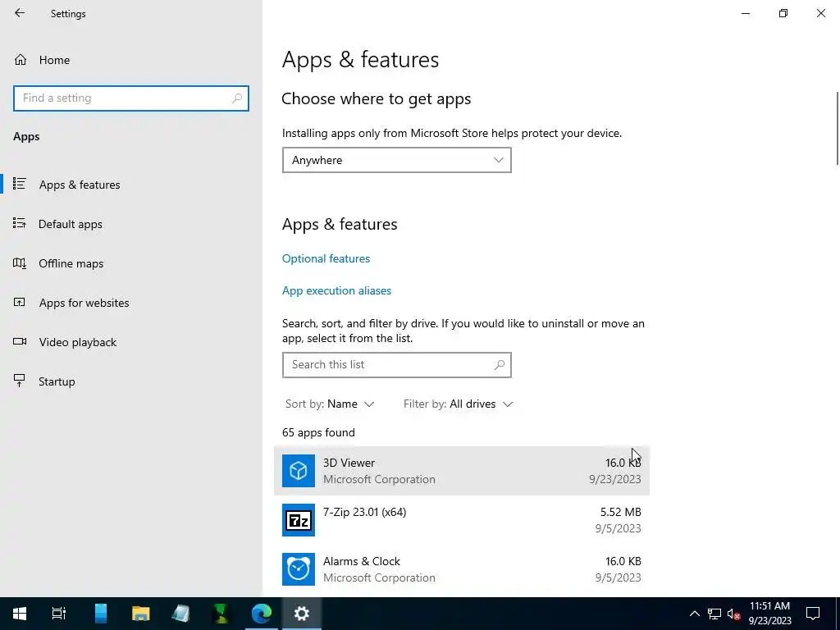The image size is (840, 630).
Task: Click the 3D Viewer cube icon
Action: 299,471
